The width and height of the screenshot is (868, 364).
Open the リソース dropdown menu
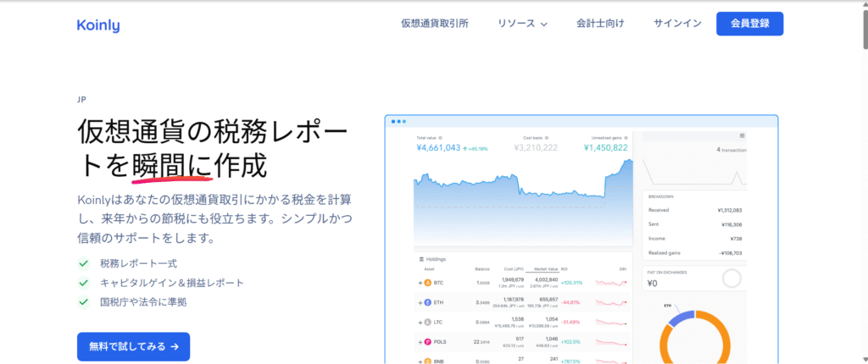pos(522,24)
